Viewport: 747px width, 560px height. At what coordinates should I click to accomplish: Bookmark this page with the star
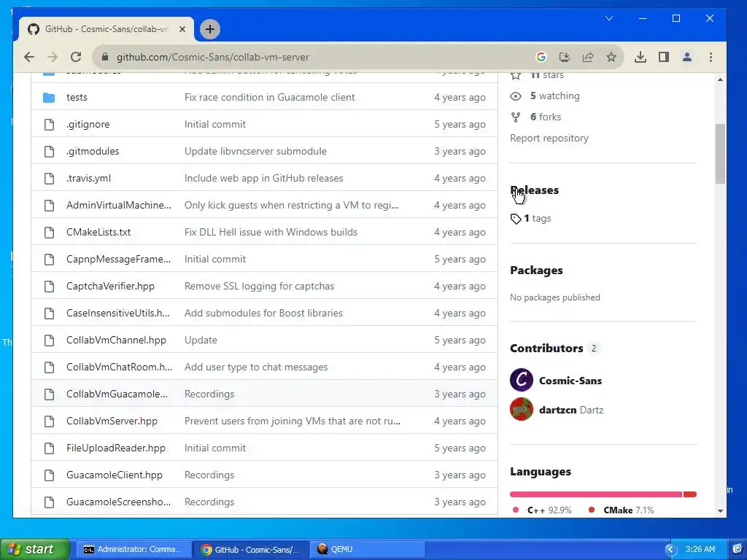point(611,57)
